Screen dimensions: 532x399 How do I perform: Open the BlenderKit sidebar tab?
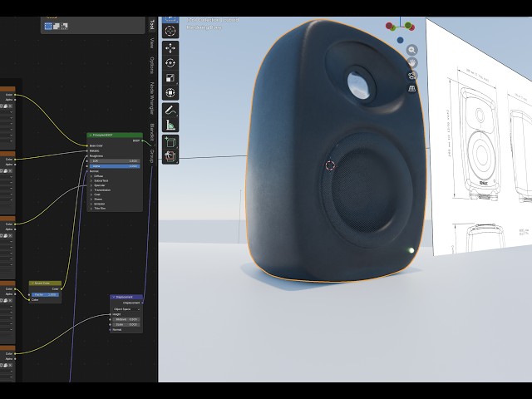pyautogui.click(x=152, y=132)
